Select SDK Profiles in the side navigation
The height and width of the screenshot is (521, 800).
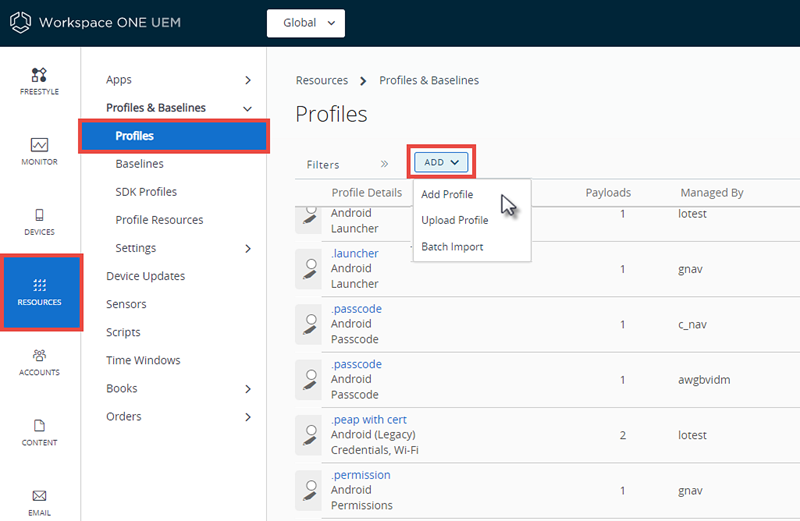(146, 192)
